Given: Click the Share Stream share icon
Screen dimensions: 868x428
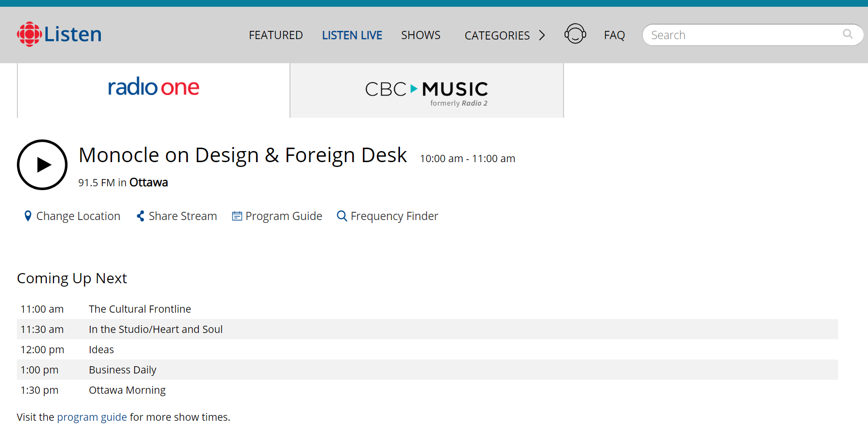Looking at the screenshot, I should 140,216.
